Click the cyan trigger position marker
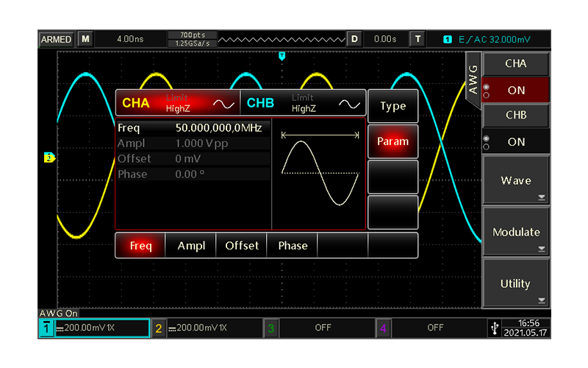This screenshot has height=368, width=588. tap(282, 56)
